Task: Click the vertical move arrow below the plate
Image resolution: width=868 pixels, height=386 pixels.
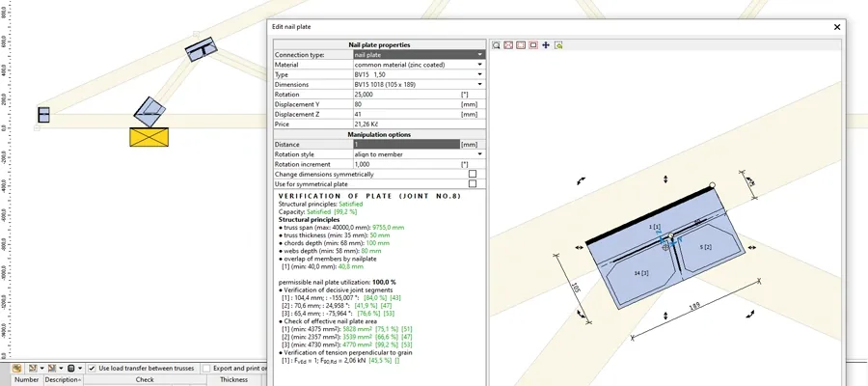Action: [x=665, y=316]
